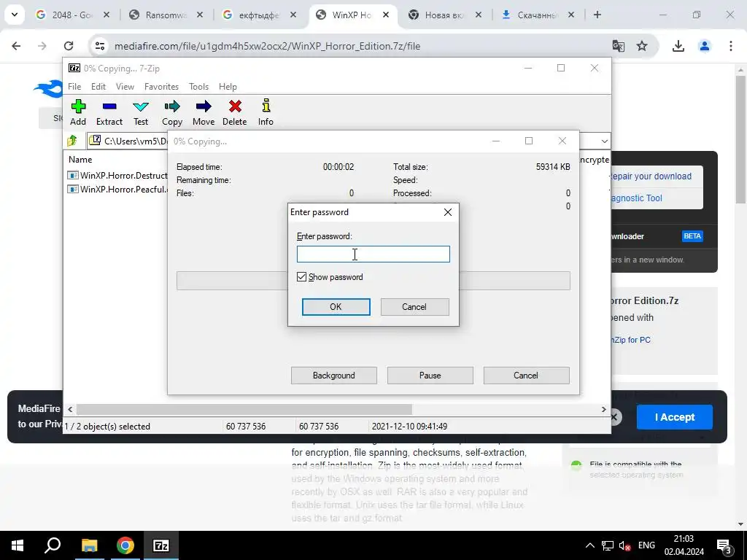Open the Chrome three-dot menu
The width and height of the screenshot is (747, 560).
(730, 46)
